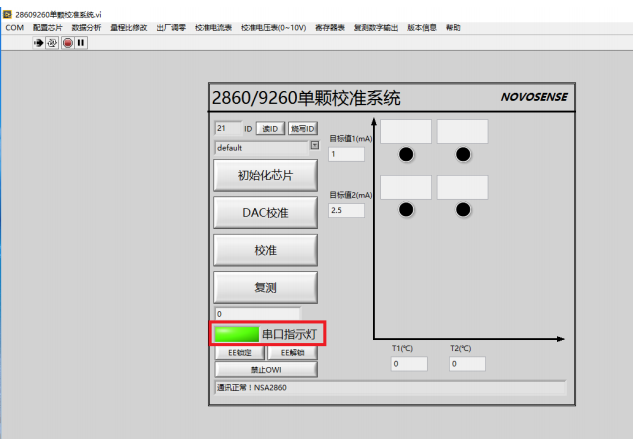Toggle the green 串口指示灯 serial port indicator
The width and height of the screenshot is (633, 439).
[x=236, y=334]
